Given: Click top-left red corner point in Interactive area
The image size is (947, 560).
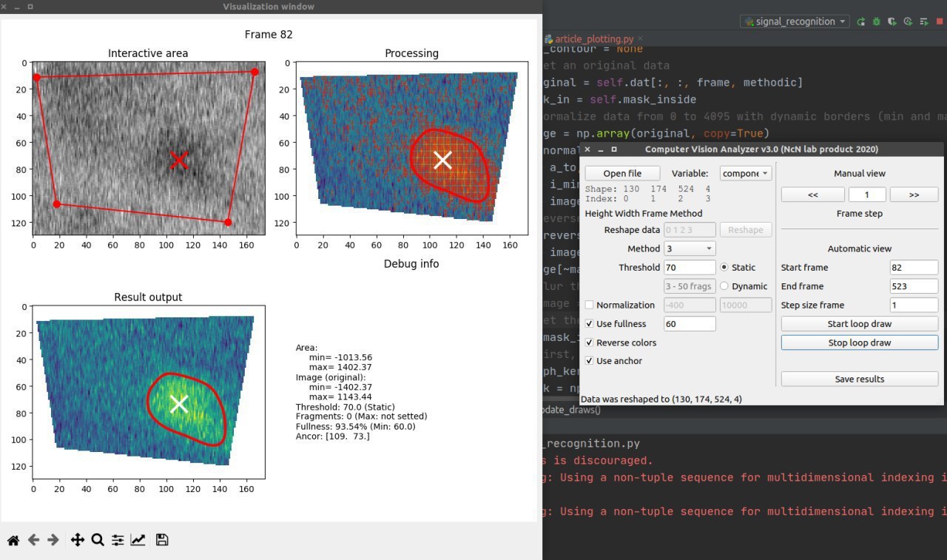Looking at the screenshot, I should point(36,77).
